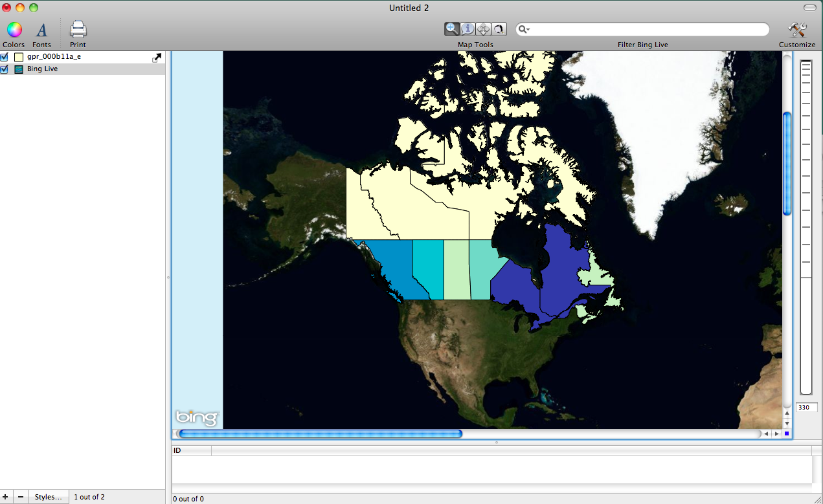This screenshot has height=504, width=823.
Task: Open the search field magnifier dropdown
Action: [x=523, y=29]
